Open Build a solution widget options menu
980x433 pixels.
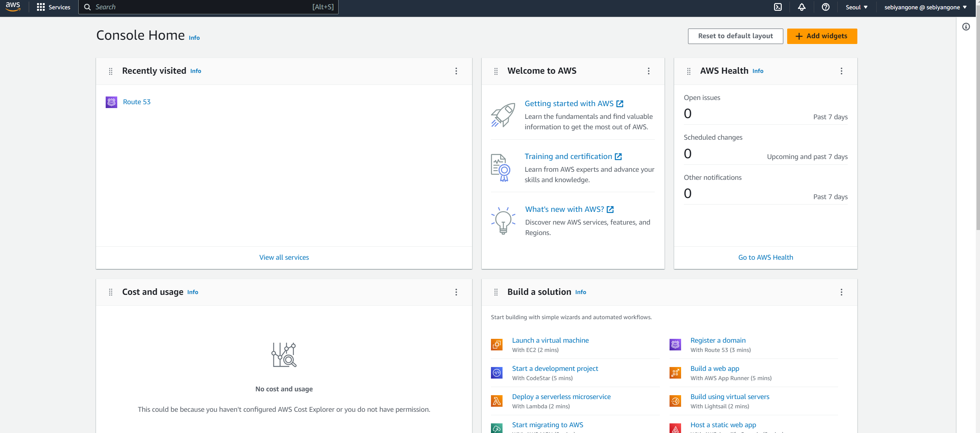[842, 292]
